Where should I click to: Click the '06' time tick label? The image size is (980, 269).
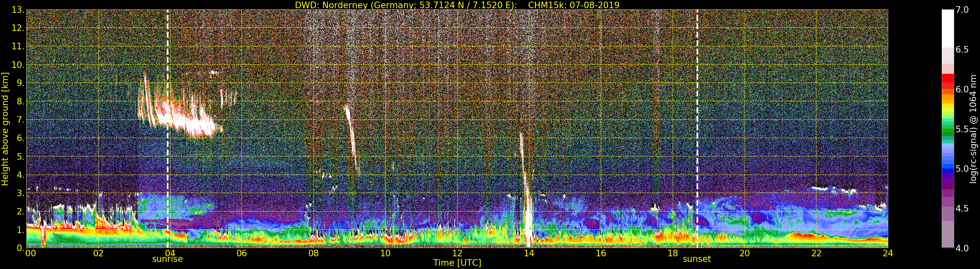coord(242,253)
